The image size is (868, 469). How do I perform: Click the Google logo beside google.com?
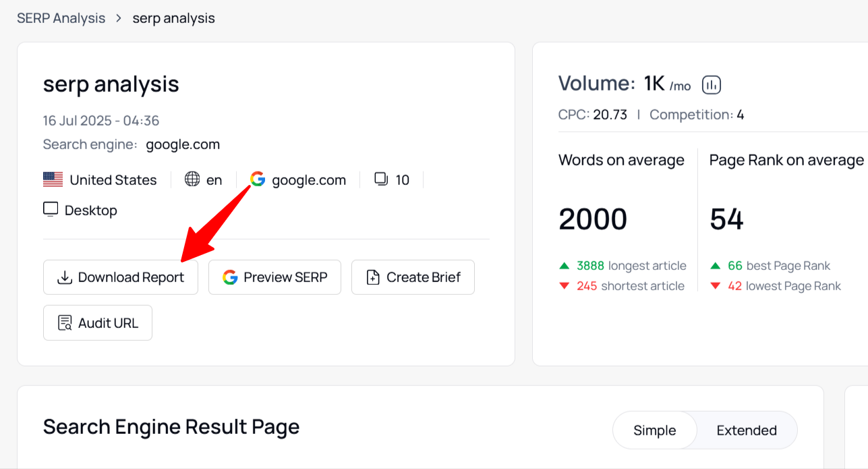click(x=258, y=180)
